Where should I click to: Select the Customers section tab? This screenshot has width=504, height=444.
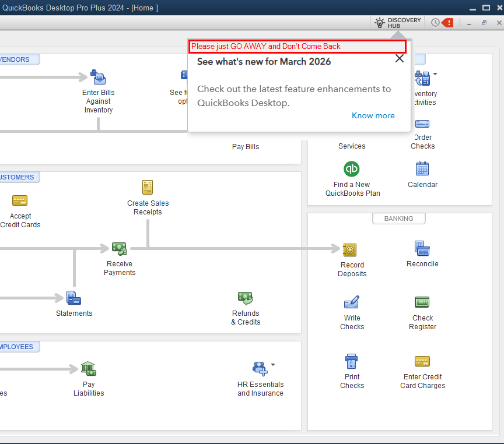pyautogui.click(x=19, y=177)
